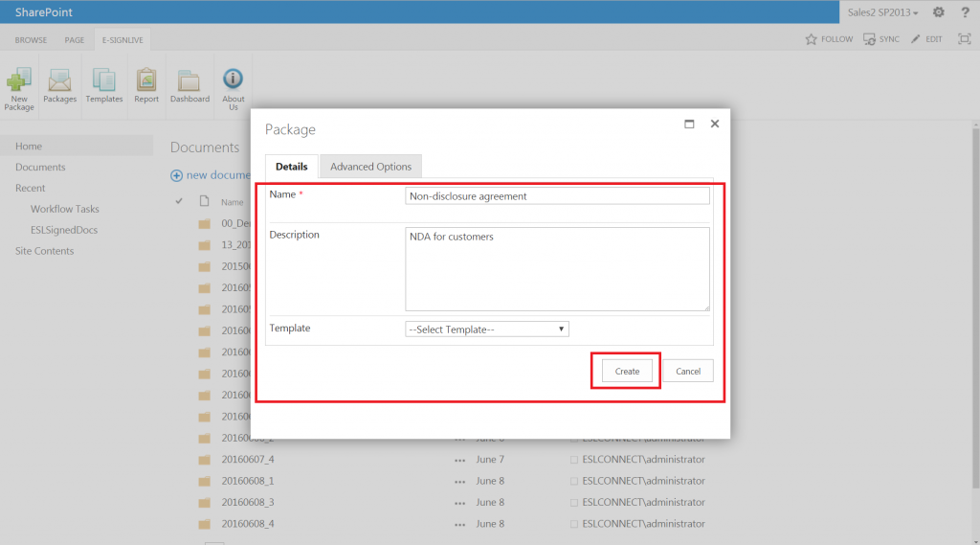Click the SharePoint title link

pyautogui.click(x=44, y=12)
